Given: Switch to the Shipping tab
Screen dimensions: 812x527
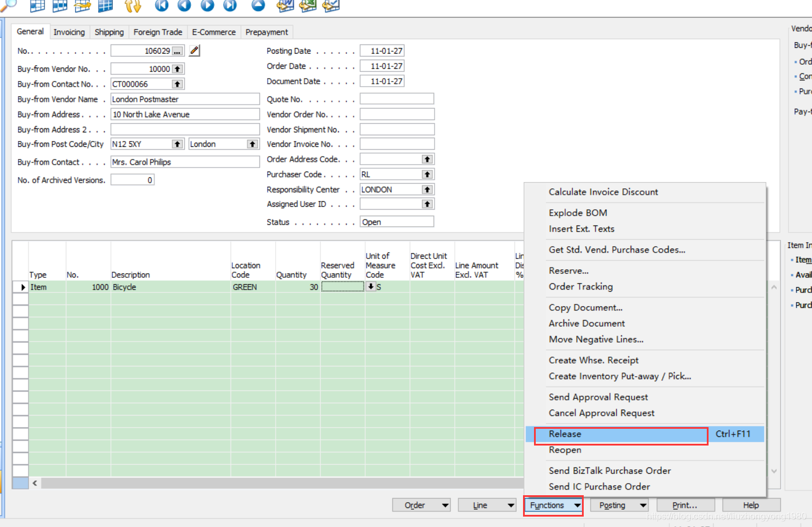Looking at the screenshot, I should coord(109,32).
